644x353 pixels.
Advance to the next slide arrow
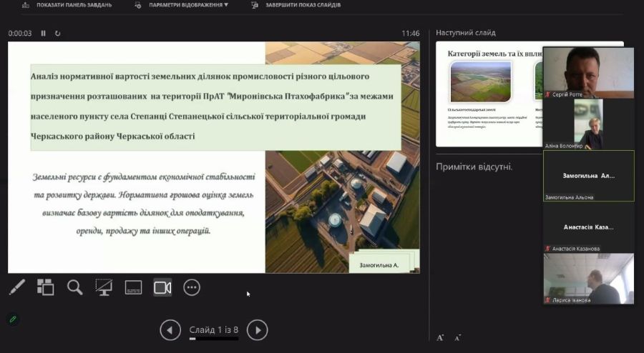coord(258,330)
